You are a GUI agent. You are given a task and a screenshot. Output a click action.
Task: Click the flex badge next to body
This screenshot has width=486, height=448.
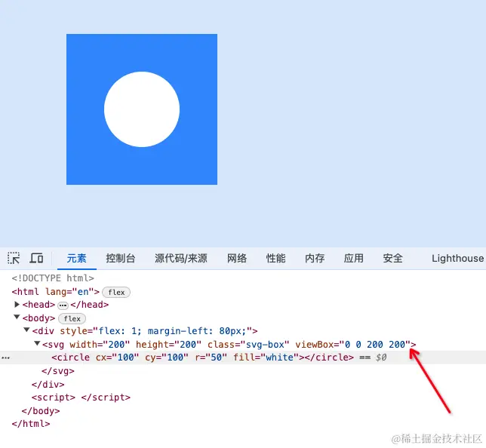tap(72, 318)
